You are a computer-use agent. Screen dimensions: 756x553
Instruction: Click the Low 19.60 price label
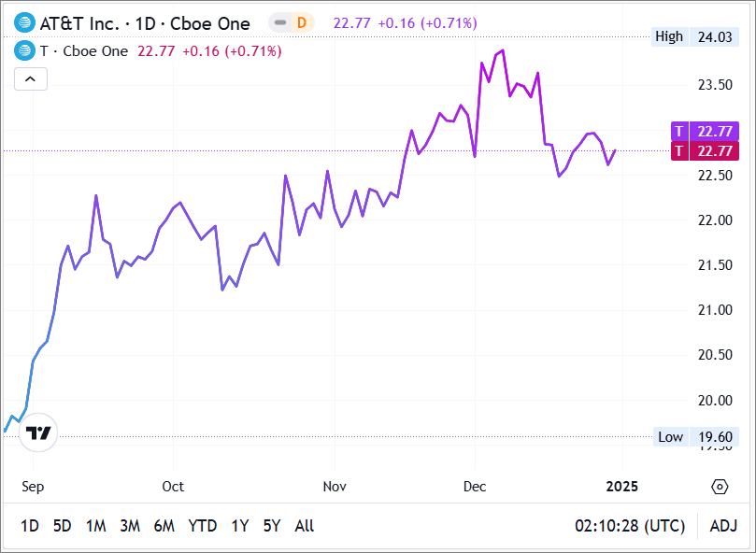(696, 437)
